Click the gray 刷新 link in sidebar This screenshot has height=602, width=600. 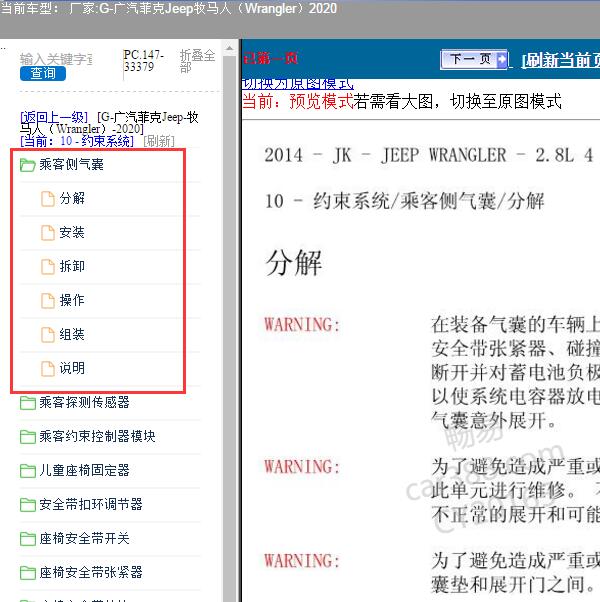(159, 141)
